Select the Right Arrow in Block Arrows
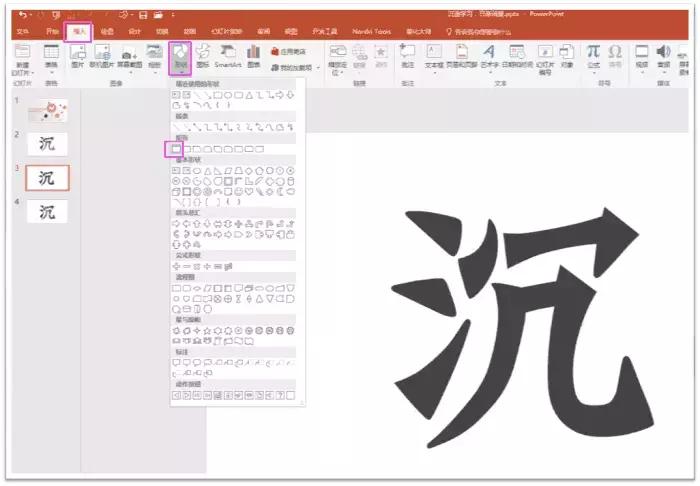The width and height of the screenshot is (700, 486). coord(176,224)
